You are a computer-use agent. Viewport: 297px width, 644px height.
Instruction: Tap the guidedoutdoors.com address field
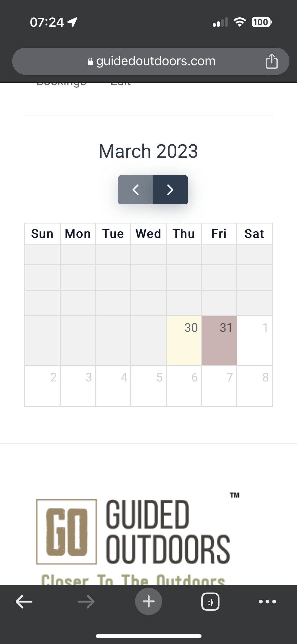[x=151, y=61]
